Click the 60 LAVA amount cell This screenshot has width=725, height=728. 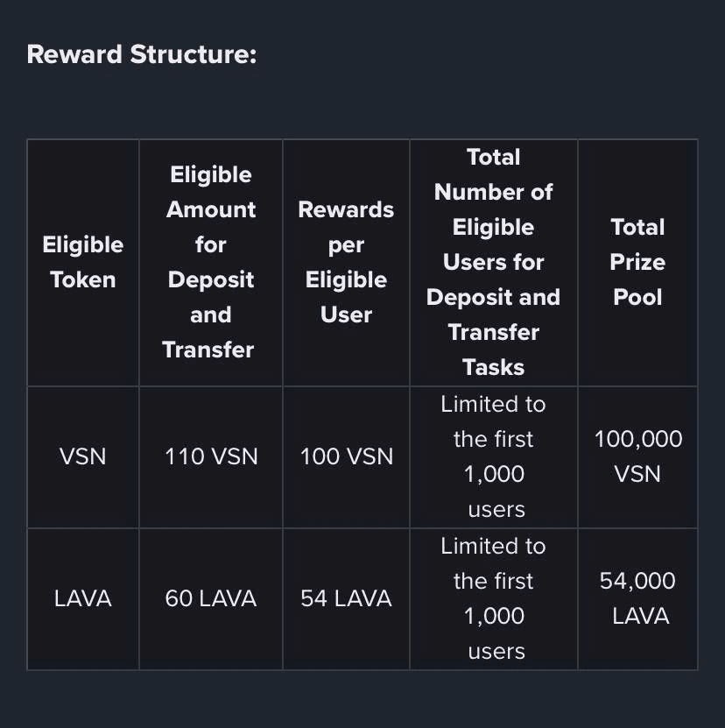(210, 599)
